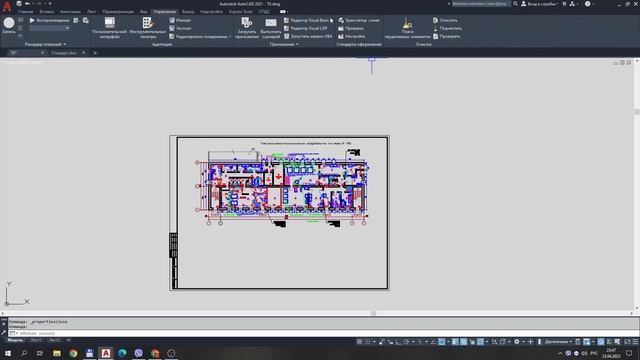Switch to the Главная ribbon tab

(x=25, y=12)
